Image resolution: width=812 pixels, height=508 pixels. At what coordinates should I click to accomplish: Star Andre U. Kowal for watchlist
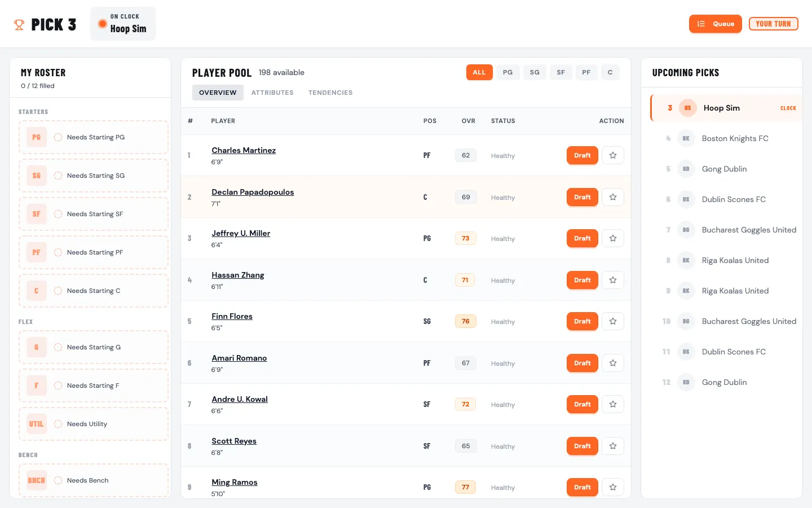click(x=612, y=404)
